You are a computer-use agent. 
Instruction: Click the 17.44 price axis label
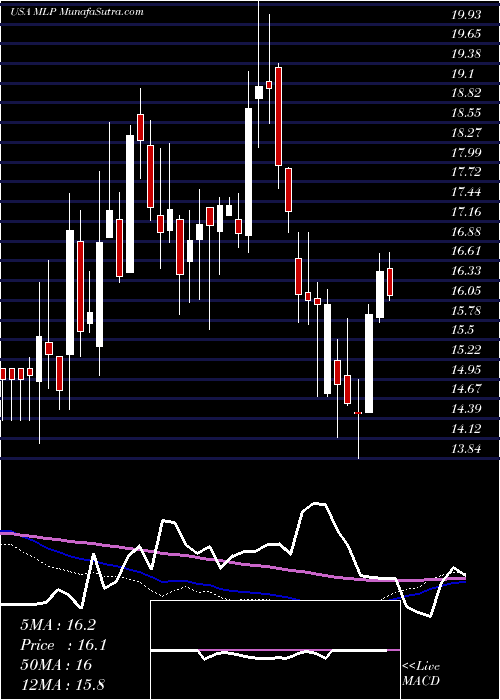[466, 192]
